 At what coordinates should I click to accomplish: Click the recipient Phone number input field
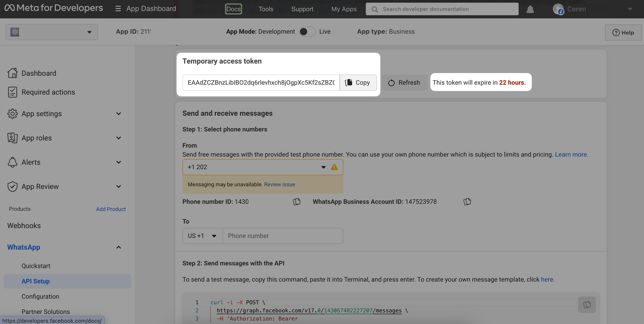tap(283, 236)
